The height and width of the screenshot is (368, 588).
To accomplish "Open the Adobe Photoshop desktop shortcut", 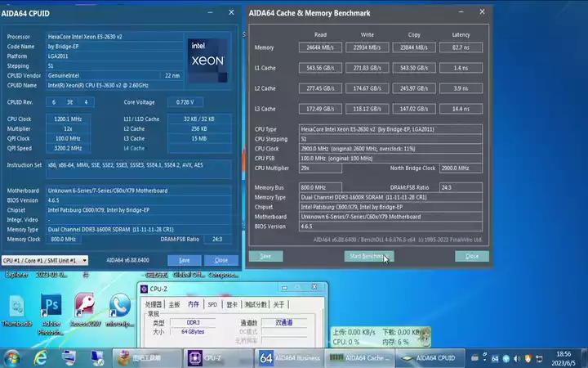I will (51, 314).
